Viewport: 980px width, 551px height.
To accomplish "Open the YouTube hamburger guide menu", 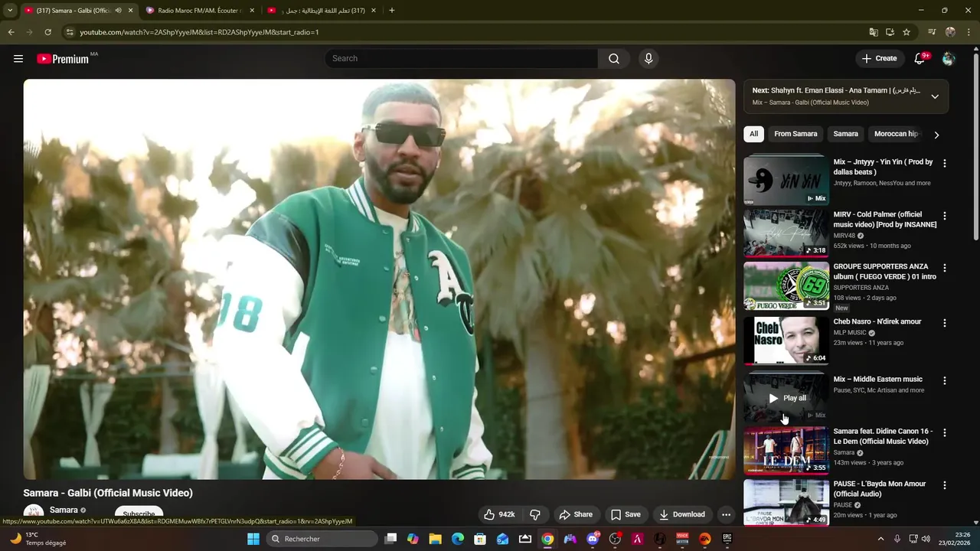I will pos(18,58).
